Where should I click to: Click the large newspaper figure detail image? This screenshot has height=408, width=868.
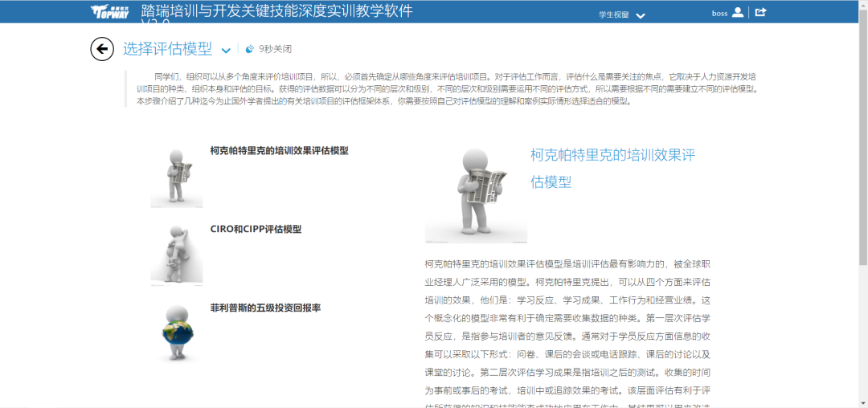pyautogui.click(x=476, y=194)
